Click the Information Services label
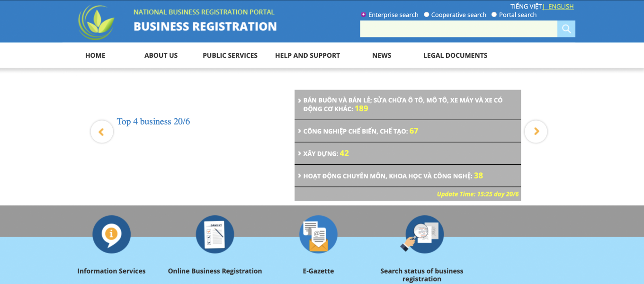Viewport: 644px width, 284px height. tap(111, 271)
